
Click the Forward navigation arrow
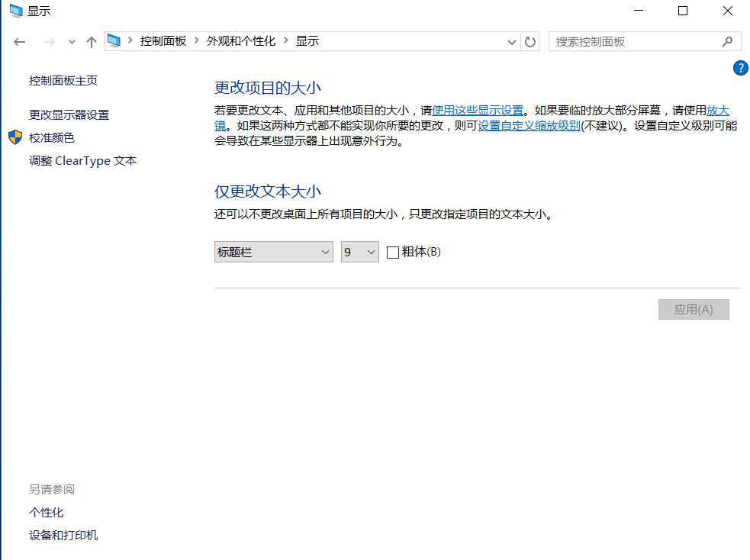click(49, 42)
